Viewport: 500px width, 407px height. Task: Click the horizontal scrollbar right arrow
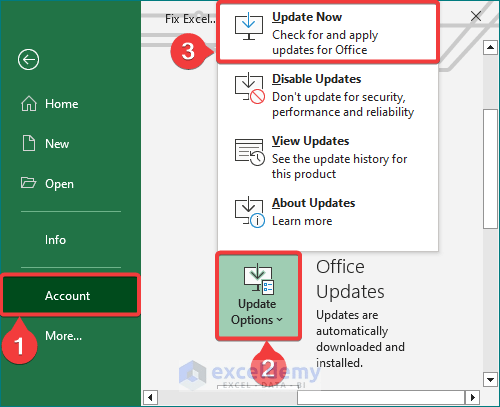[472, 397]
